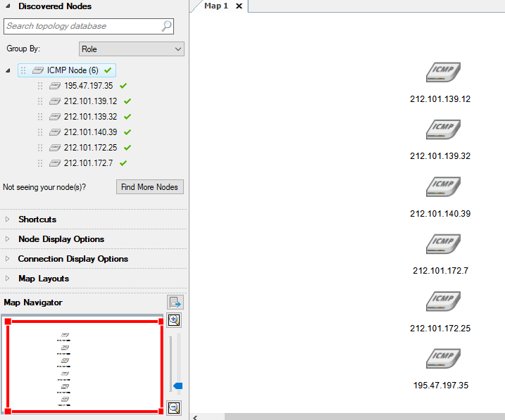The width and height of the screenshot is (505, 420).
Task: Select the 212.101.140.39 ICMP icon on the map
Action: (x=443, y=187)
